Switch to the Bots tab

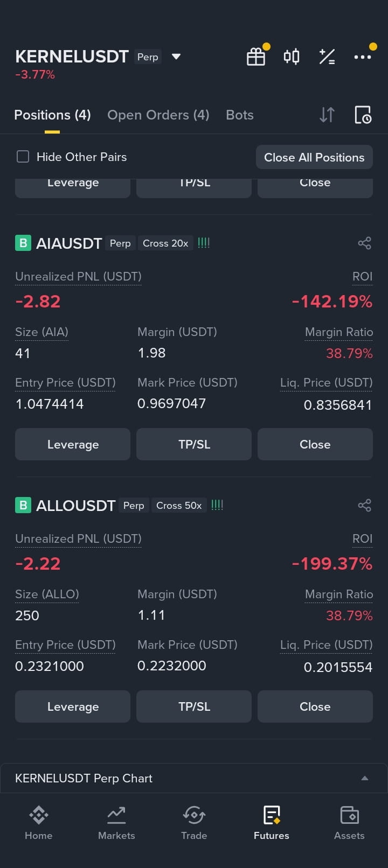tap(240, 115)
